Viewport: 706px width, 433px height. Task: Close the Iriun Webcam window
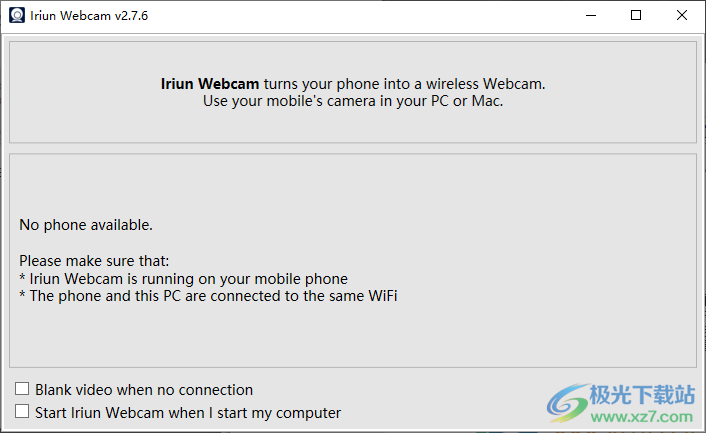tap(682, 15)
